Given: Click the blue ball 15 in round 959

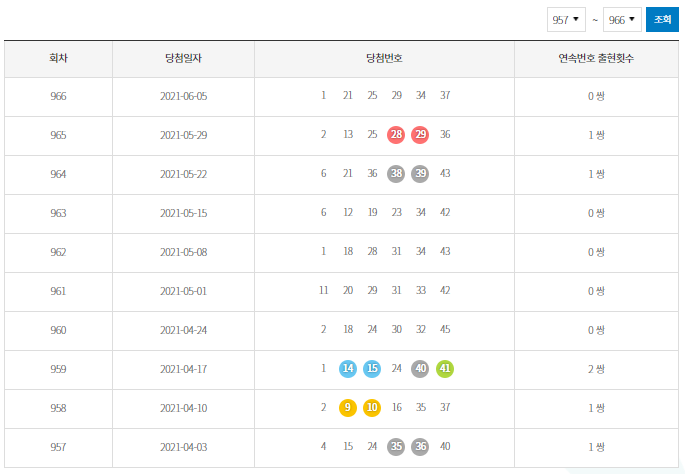Looking at the screenshot, I should (x=372, y=369).
